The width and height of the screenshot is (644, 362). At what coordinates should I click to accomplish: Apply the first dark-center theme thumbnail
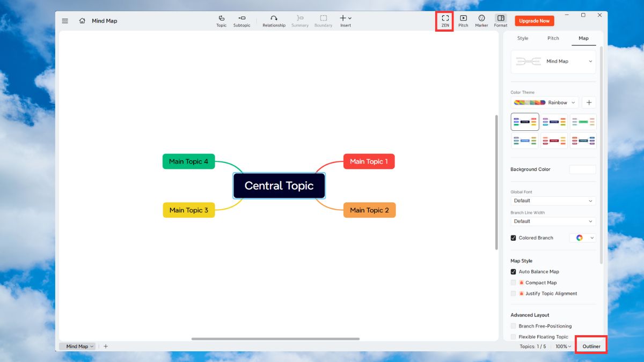[525, 122]
